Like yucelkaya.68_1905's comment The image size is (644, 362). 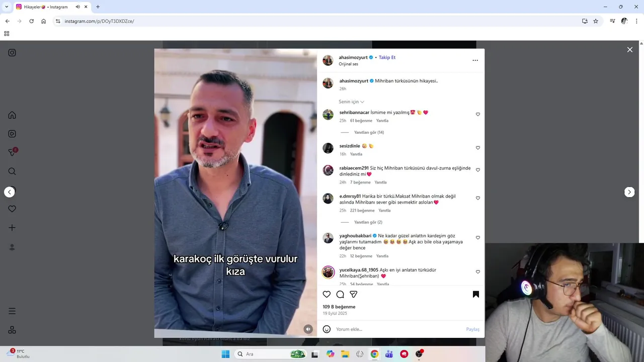478,272
